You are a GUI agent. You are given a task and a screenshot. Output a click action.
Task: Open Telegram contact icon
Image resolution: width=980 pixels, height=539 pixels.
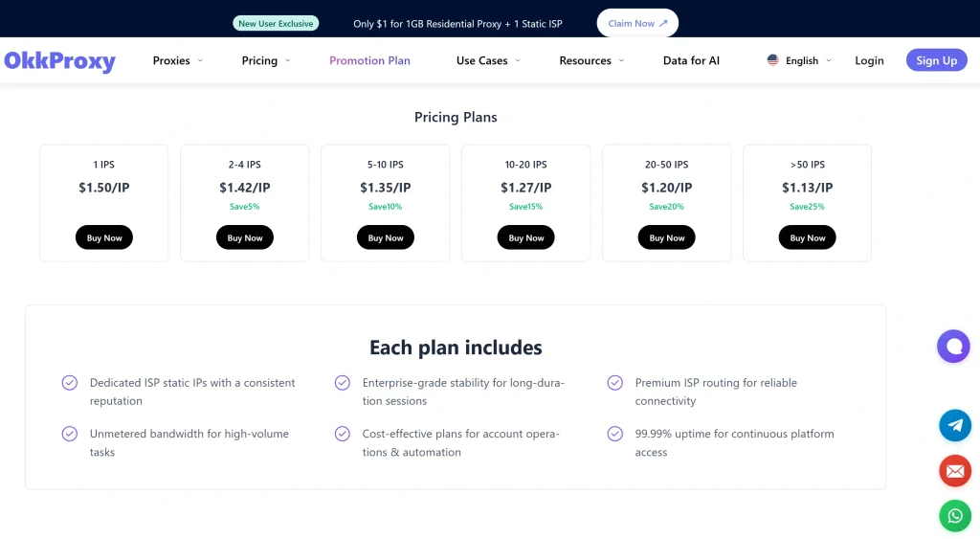click(x=955, y=425)
